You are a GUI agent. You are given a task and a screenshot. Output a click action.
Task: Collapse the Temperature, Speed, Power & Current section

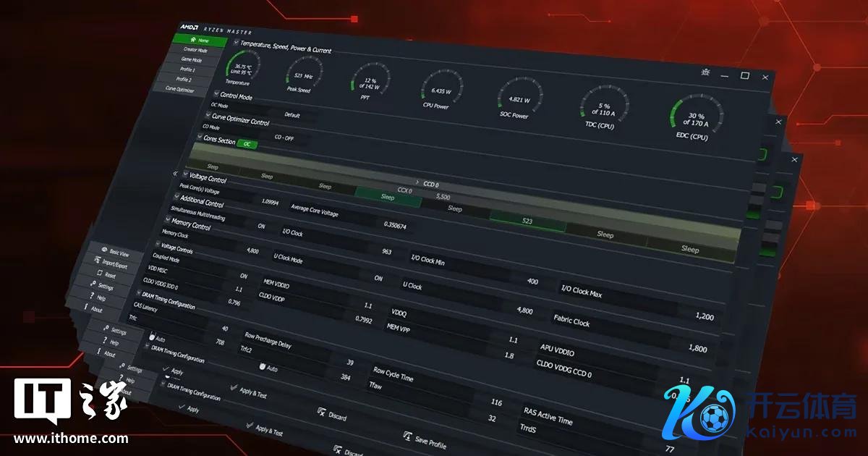click(x=236, y=42)
